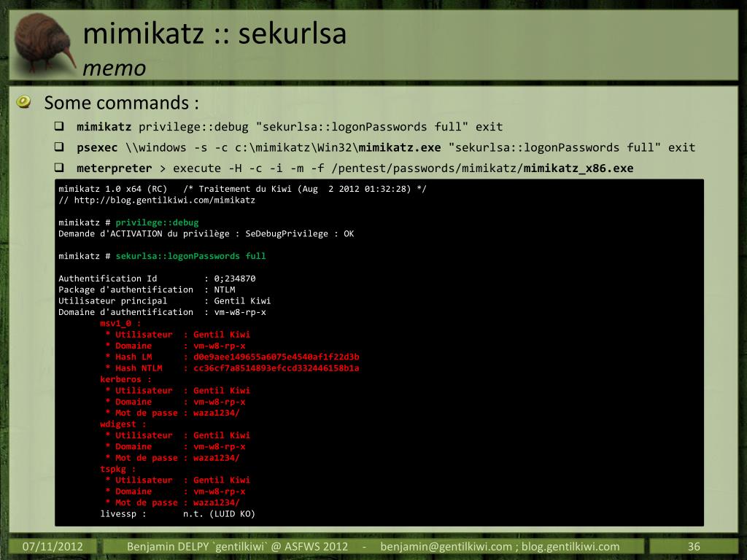Click the Hash NTLM value cc36cf7a8514893efccd332446158b1a
747x560 pixels.
pyautogui.click(x=276, y=368)
